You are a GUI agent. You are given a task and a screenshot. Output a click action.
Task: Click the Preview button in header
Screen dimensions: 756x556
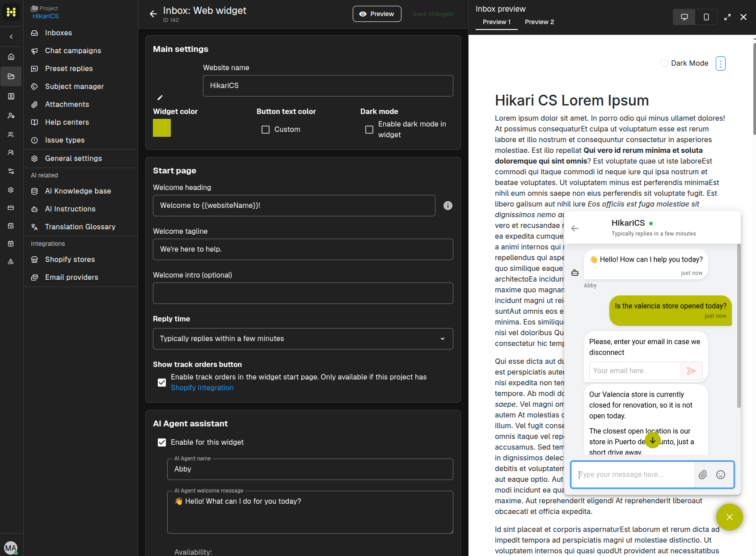[377, 14]
